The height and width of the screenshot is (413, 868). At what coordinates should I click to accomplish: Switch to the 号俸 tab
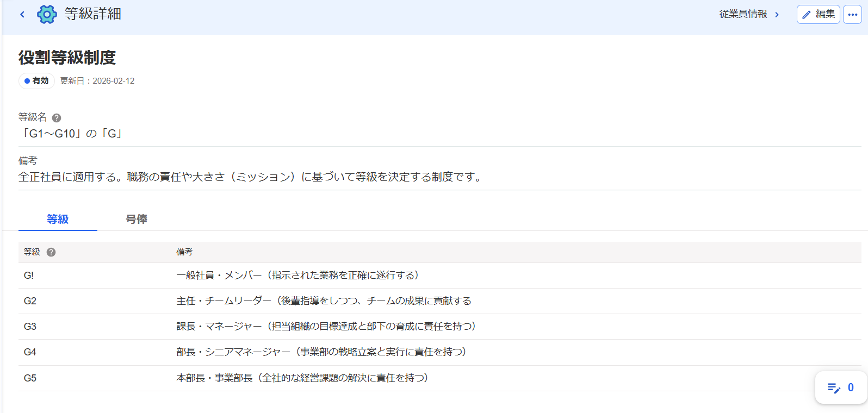(137, 219)
